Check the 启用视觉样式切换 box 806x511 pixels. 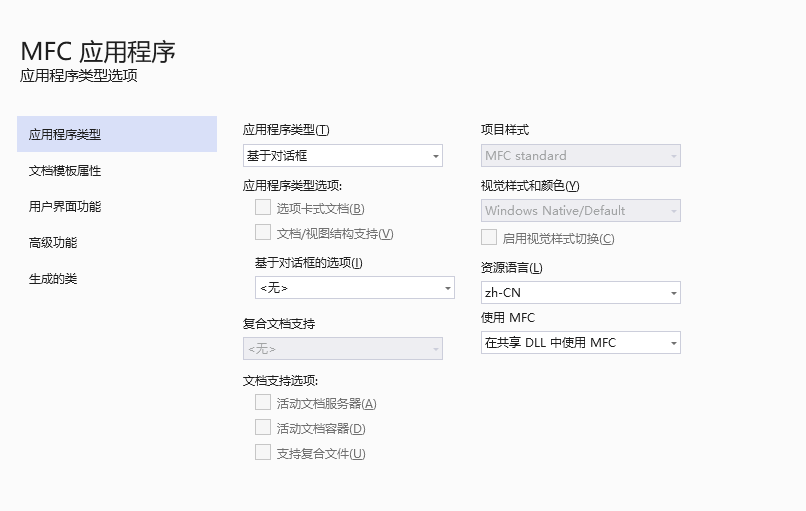click(x=489, y=238)
